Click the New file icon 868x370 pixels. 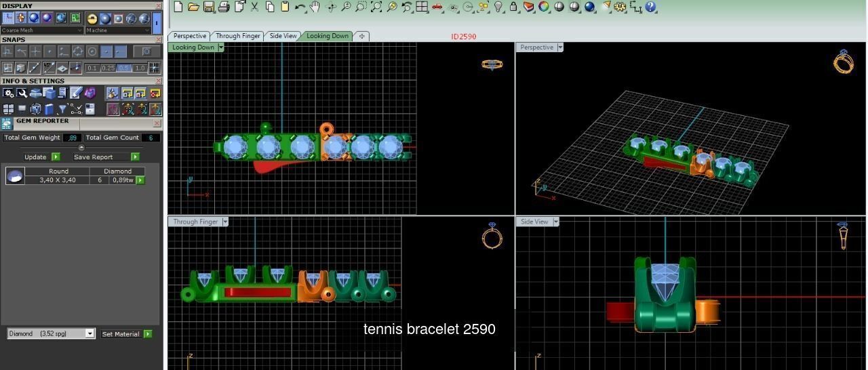click(x=178, y=7)
